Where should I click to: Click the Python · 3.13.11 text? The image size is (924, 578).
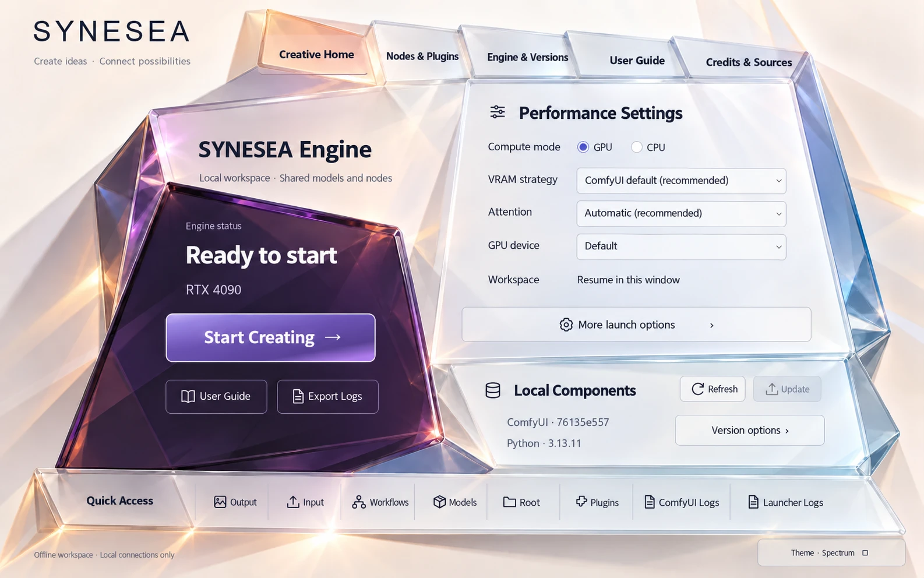(544, 443)
